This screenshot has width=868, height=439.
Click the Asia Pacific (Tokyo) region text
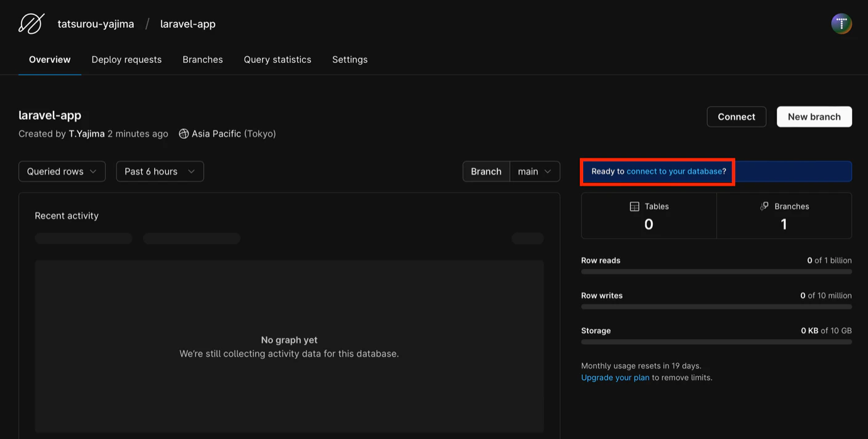tap(234, 134)
